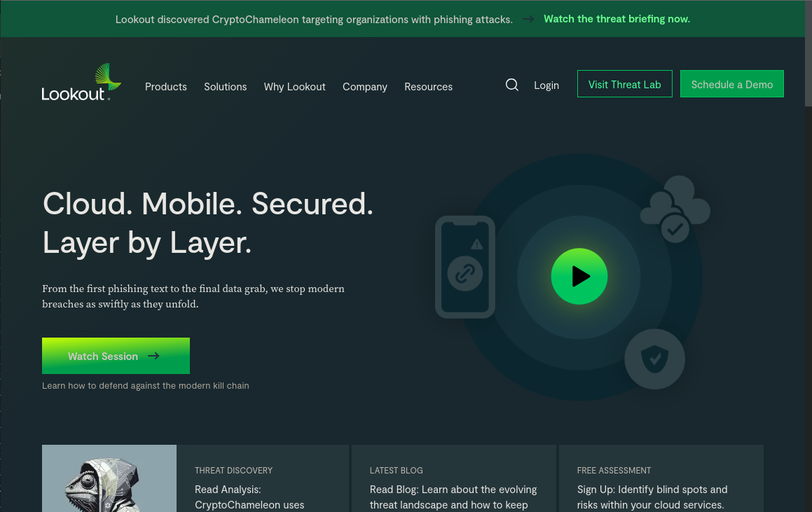Open the search magnifier icon
812x512 pixels.
[511, 85]
